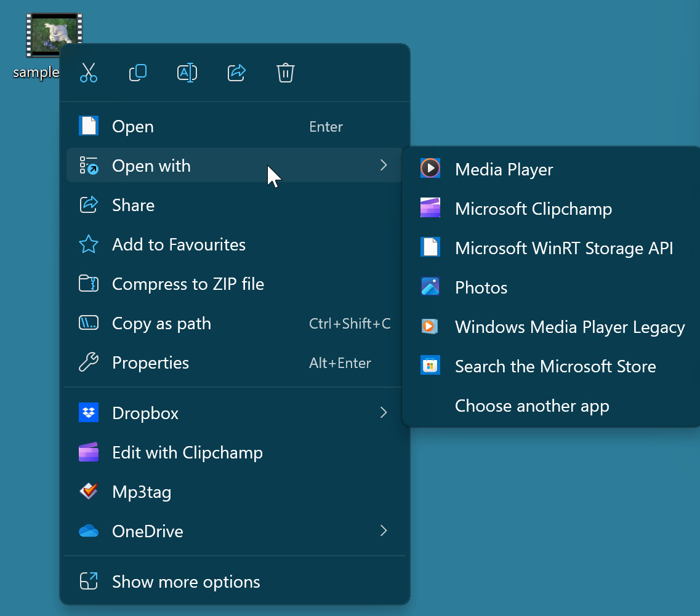The width and height of the screenshot is (700, 616).
Task: Click the sample video thumbnail on the desktop
Action: tap(54, 35)
